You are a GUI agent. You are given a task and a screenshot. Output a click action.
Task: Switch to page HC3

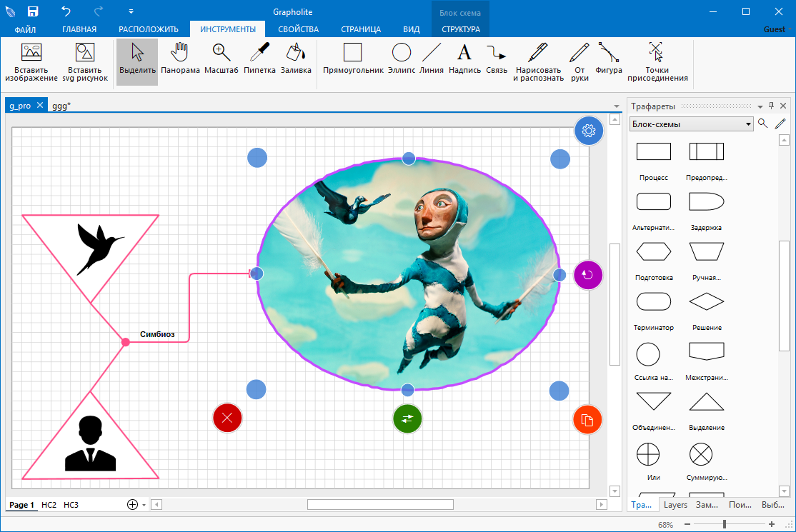[71, 505]
